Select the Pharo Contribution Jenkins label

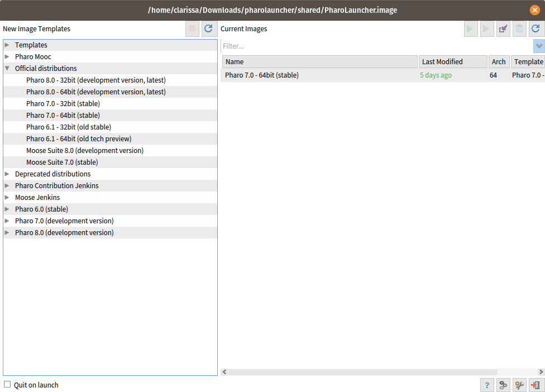point(56,185)
